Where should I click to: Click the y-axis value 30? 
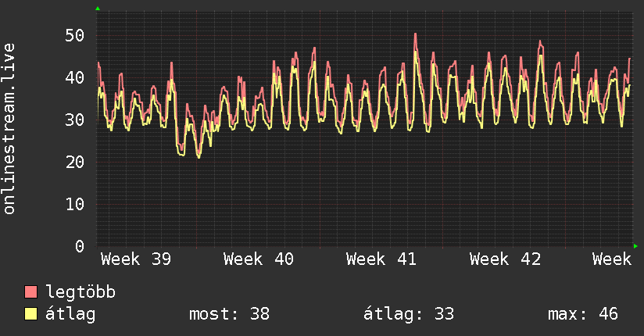75,120
